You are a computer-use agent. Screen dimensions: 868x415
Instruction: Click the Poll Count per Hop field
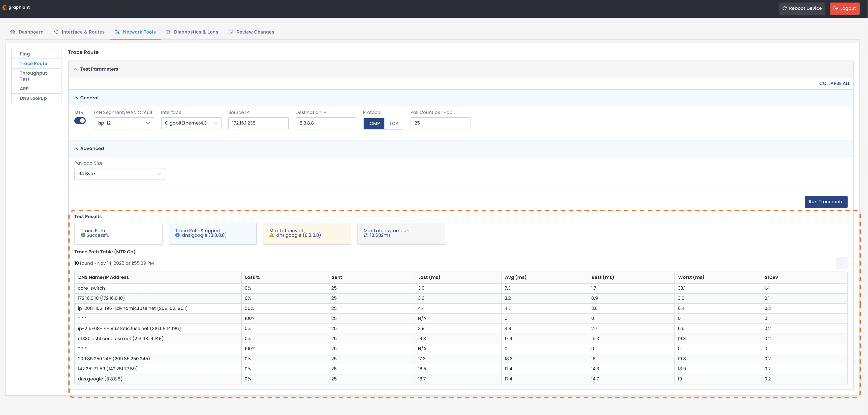click(440, 123)
